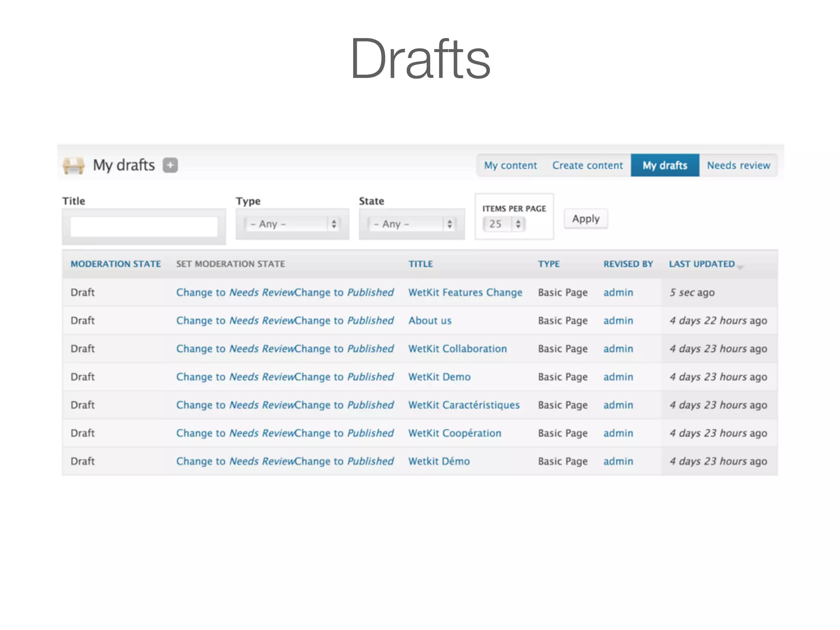This screenshot has width=840, height=630.
Task: Sort by the Revised By column header
Action: [x=628, y=264]
